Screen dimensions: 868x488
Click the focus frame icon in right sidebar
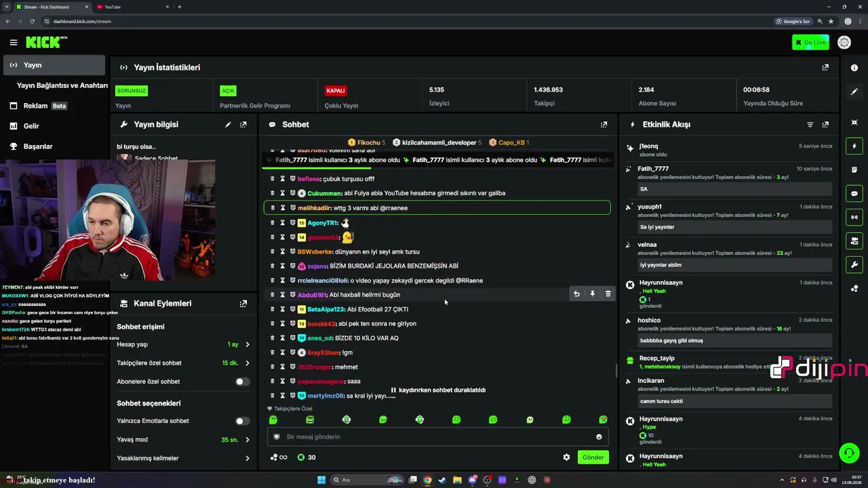point(854,122)
